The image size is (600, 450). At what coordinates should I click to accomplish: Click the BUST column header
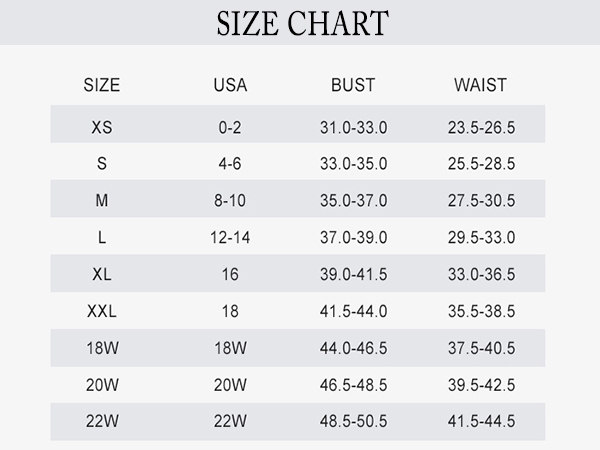tap(353, 85)
